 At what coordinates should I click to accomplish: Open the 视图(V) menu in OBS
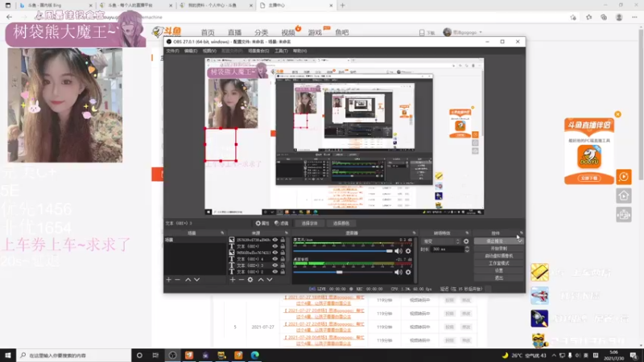(x=209, y=51)
